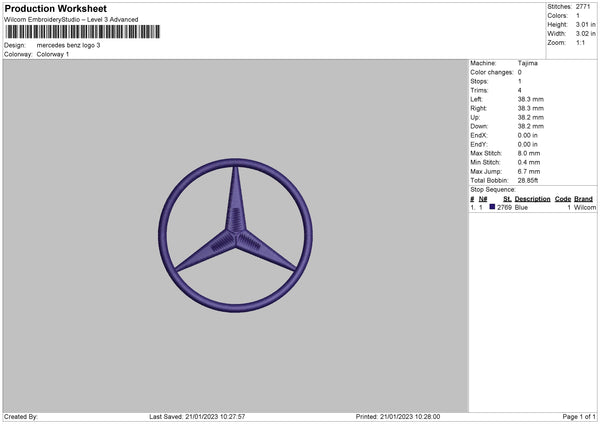
Task: Click the Code column header
Action: [x=563, y=199]
